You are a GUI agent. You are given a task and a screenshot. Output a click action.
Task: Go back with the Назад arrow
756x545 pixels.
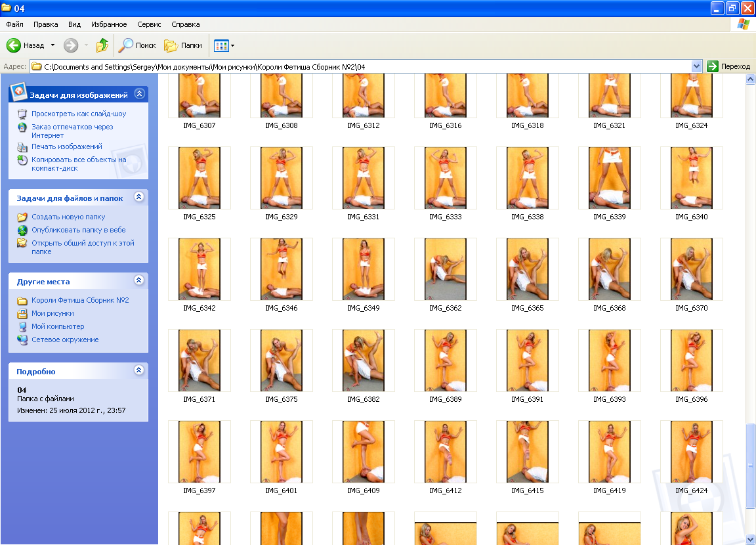(14, 45)
